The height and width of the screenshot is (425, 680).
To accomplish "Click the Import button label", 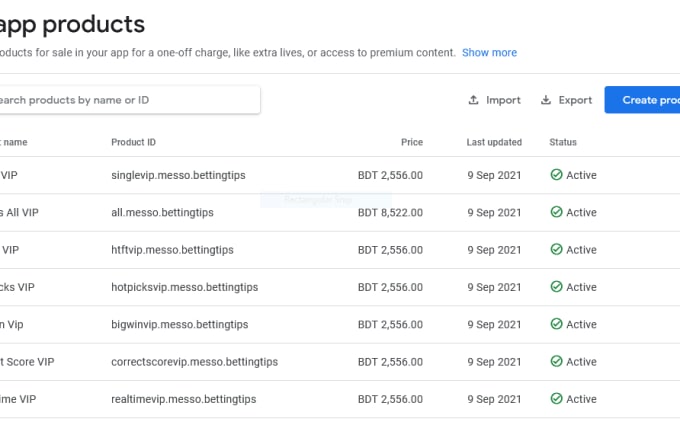I will tap(503, 100).
